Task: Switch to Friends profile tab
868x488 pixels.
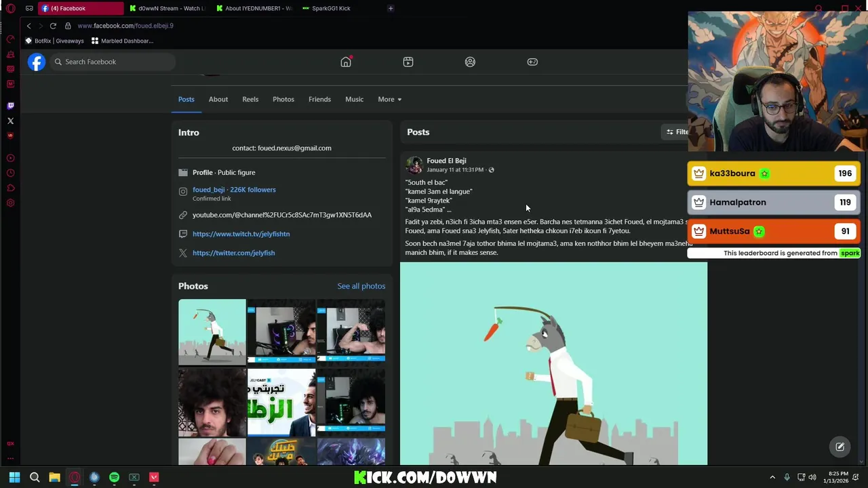Action: click(319, 100)
